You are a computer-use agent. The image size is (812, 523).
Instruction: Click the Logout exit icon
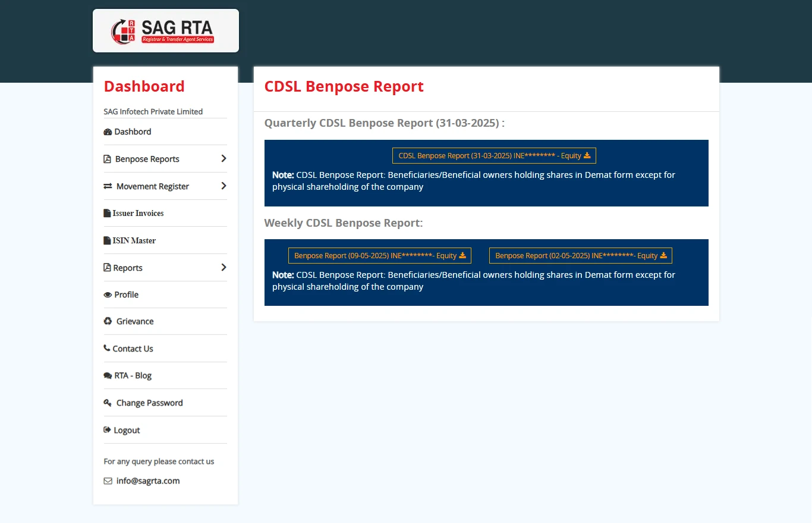[108, 430]
